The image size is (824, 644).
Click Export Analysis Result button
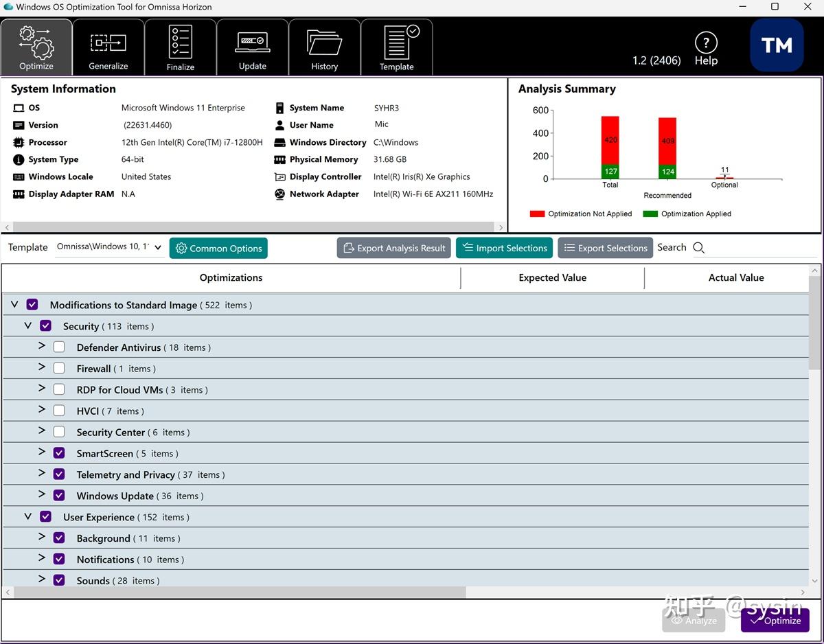(x=394, y=248)
